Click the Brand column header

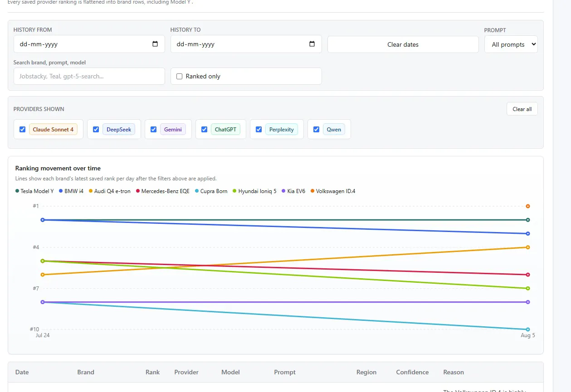(x=86, y=372)
